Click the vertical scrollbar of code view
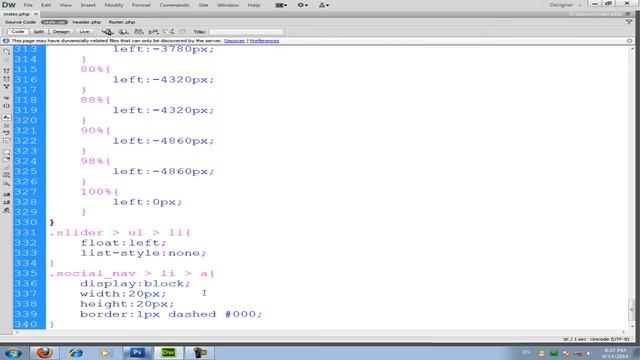The height and width of the screenshot is (360, 640). coord(631,188)
